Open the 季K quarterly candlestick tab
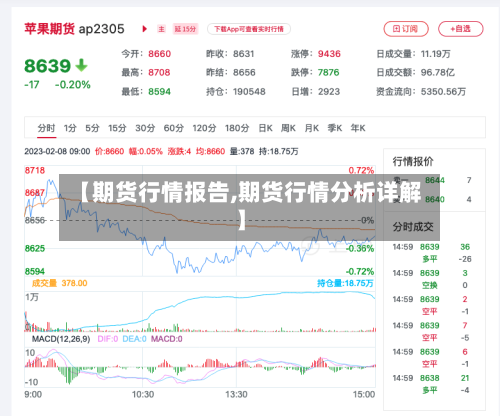Image resolution: width=500 pixels, height=416 pixels. [x=335, y=128]
